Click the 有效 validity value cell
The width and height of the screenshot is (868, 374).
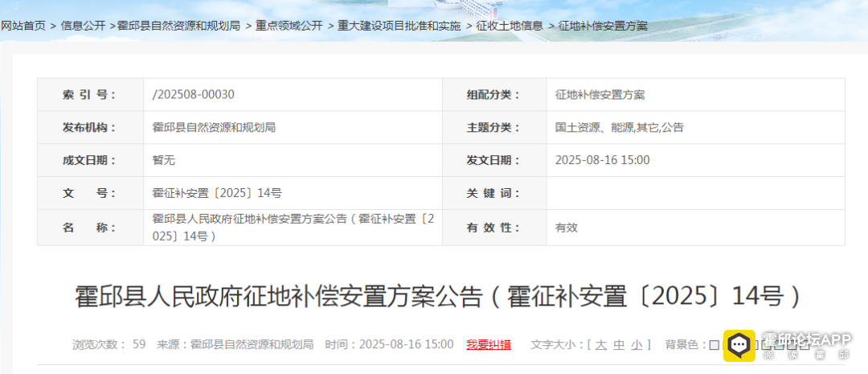tap(567, 228)
